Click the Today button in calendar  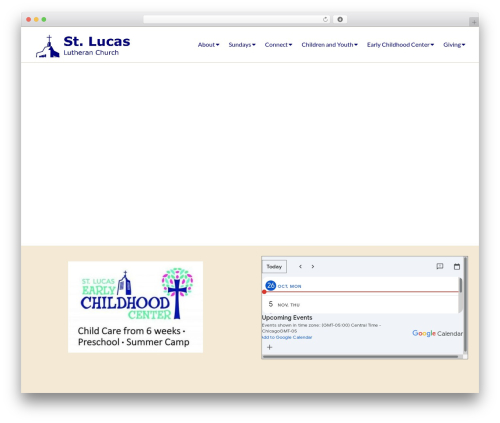[x=274, y=267]
